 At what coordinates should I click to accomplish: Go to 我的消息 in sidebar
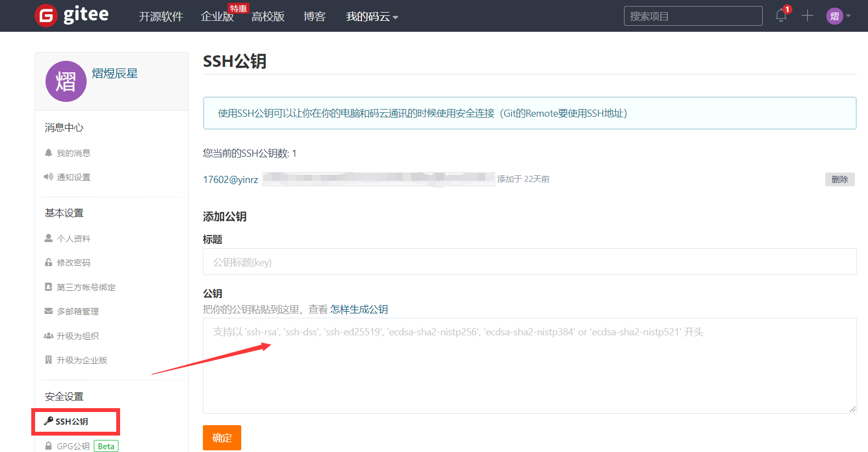(73, 153)
